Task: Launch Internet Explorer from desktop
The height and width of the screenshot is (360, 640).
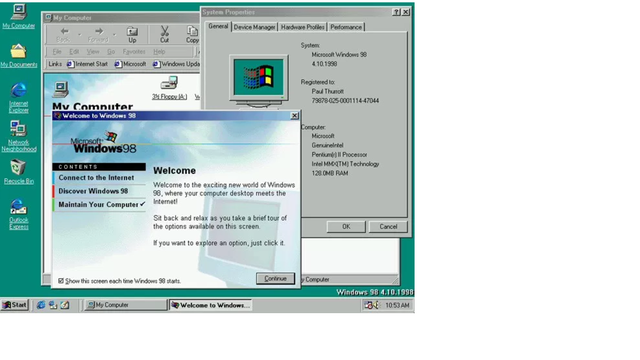Action: point(18,98)
